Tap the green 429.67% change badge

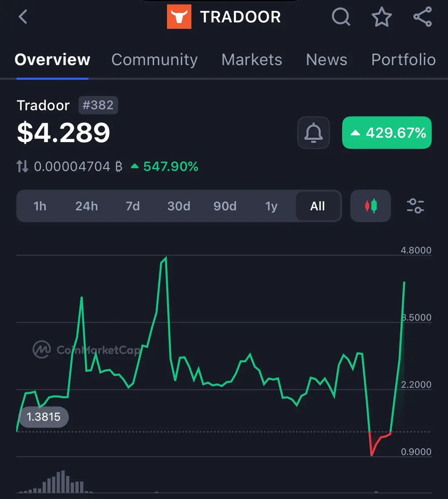[x=387, y=133]
